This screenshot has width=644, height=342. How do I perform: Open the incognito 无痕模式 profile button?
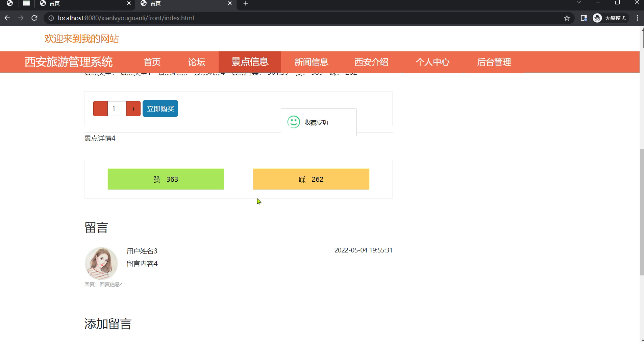[x=610, y=18]
